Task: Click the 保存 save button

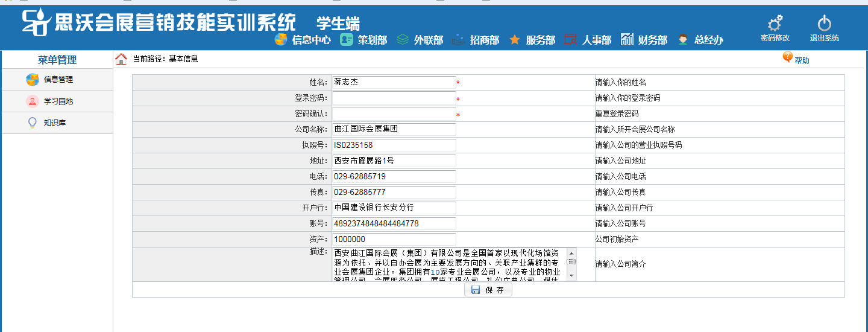Action: click(488, 290)
